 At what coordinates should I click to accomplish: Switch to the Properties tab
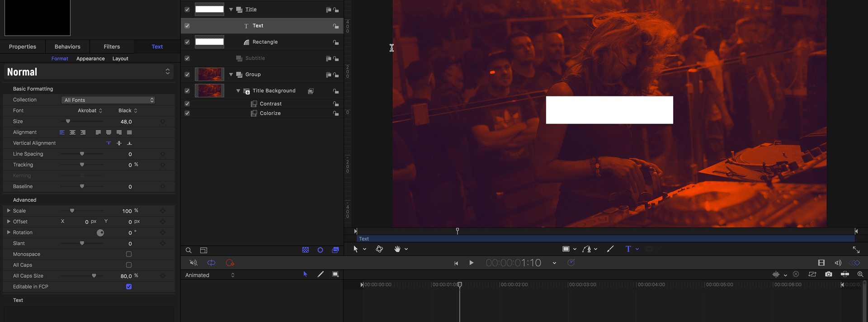[23, 47]
